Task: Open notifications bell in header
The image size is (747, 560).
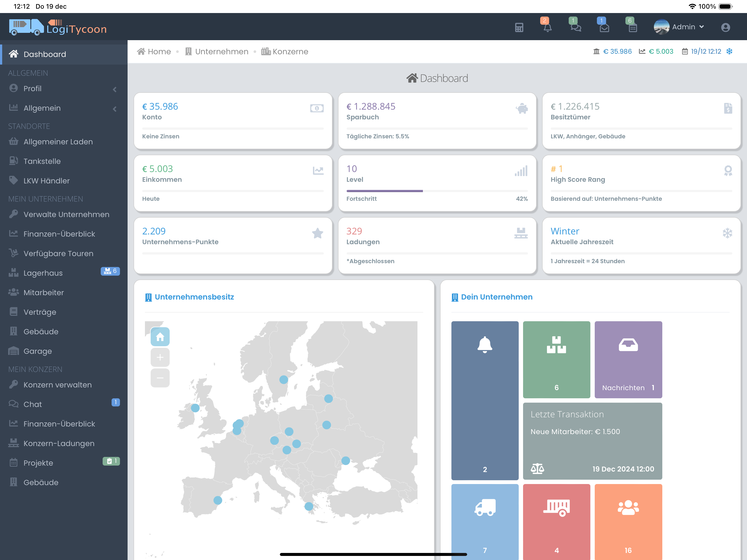Action: click(x=547, y=27)
